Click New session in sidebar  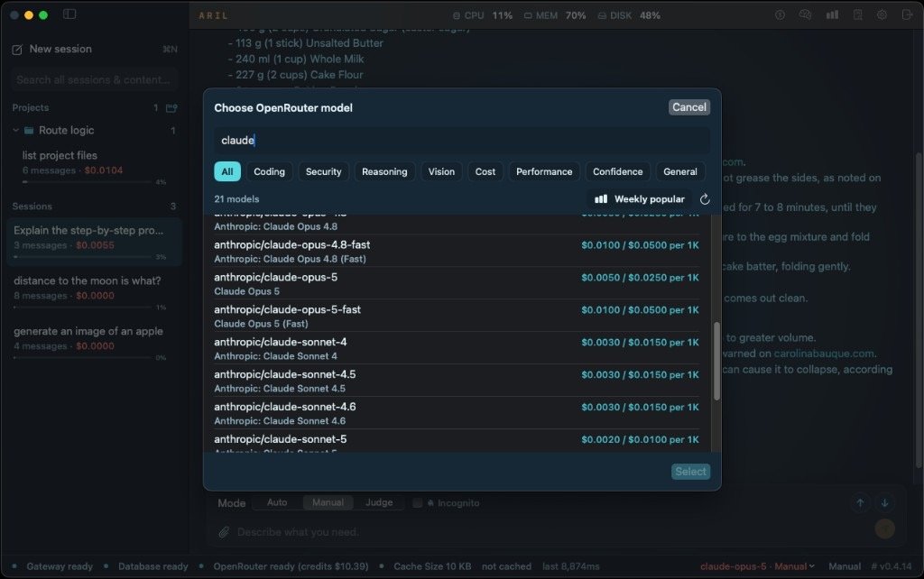tap(60, 49)
